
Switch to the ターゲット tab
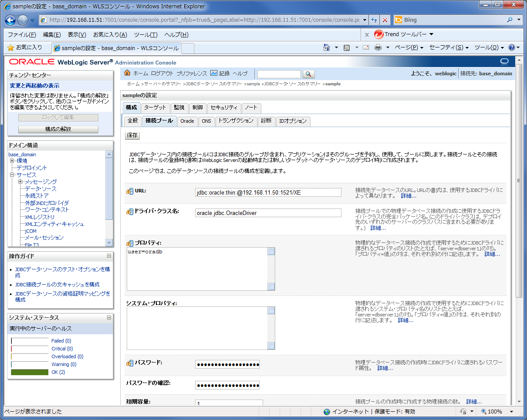(x=155, y=108)
